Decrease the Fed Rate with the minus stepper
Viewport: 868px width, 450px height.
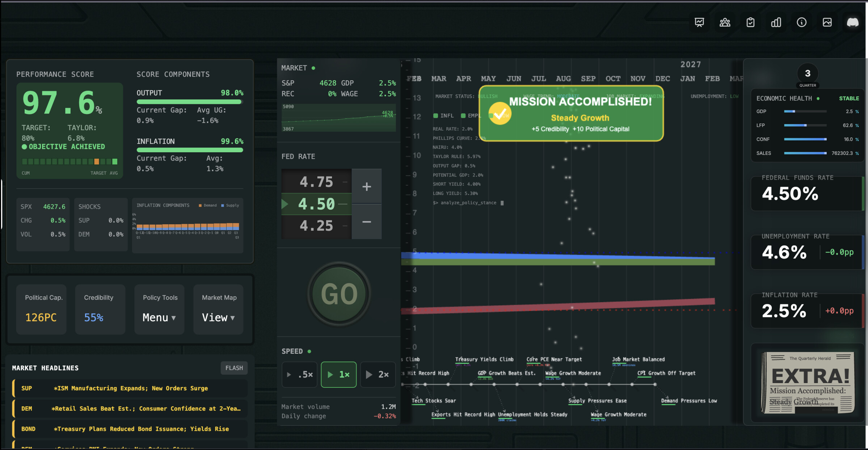tap(366, 221)
